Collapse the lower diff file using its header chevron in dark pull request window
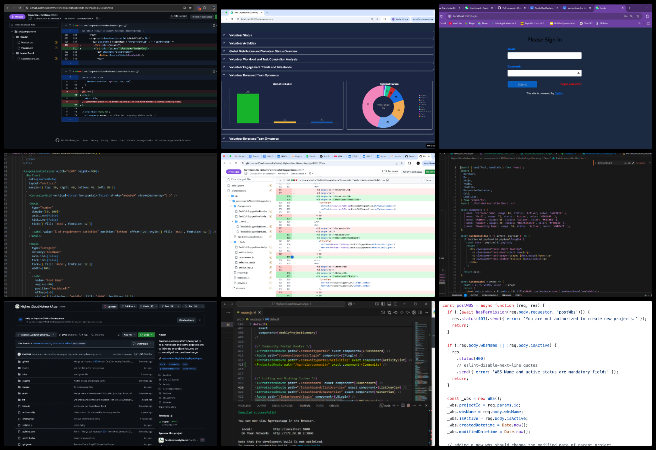 pyautogui.click(x=64, y=72)
